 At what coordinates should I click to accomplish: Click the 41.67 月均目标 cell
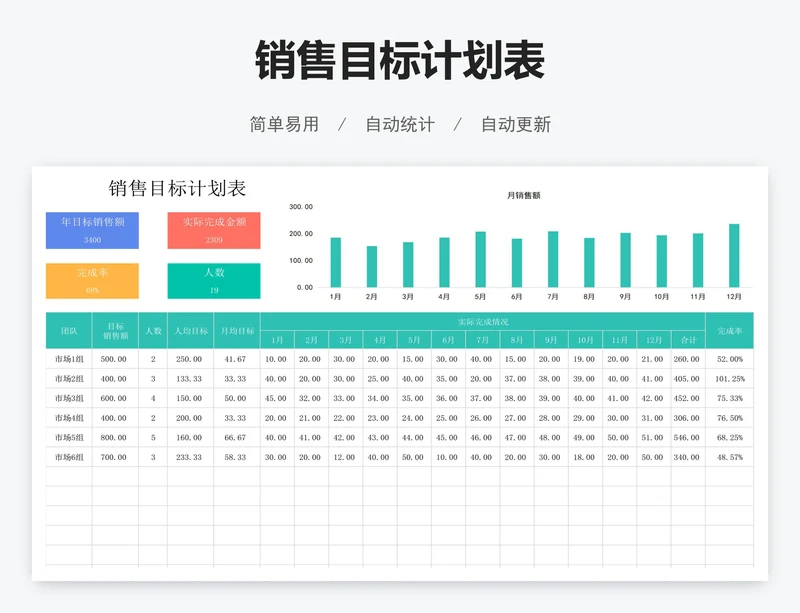point(235,359)
